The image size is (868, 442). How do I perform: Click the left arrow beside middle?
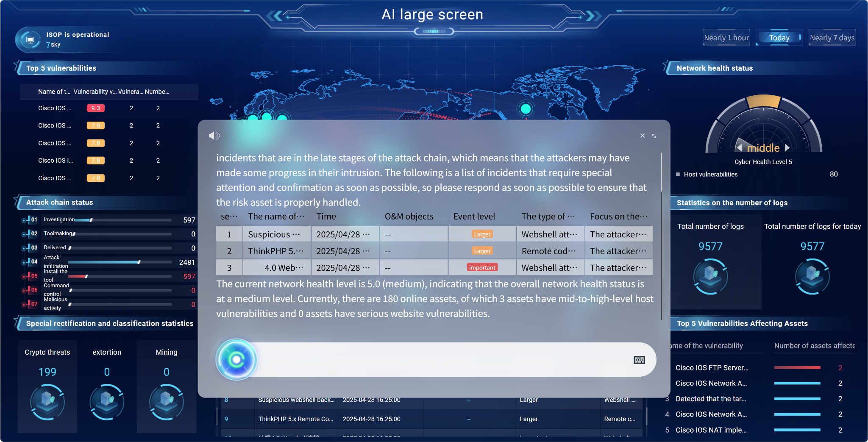click(x=740, y=147)
